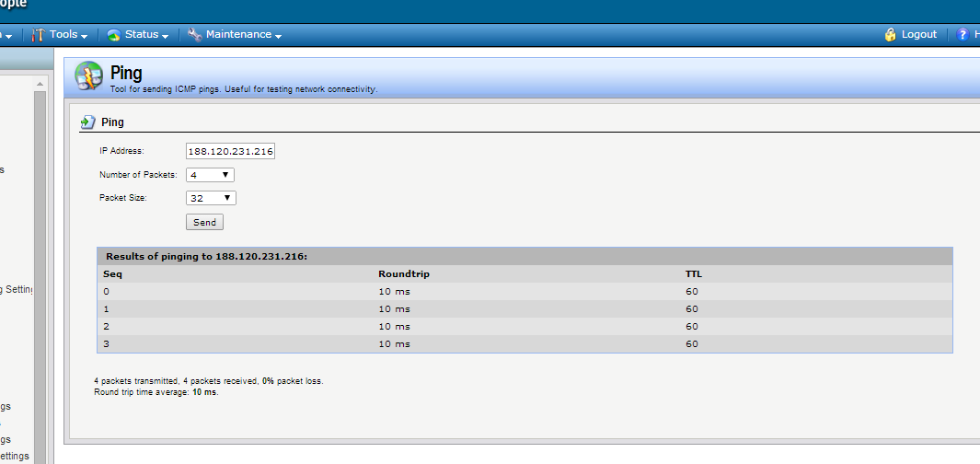This screenshot has height=464, width=980.
Task: Click the IP Address input field
Action: click(231, 151)
